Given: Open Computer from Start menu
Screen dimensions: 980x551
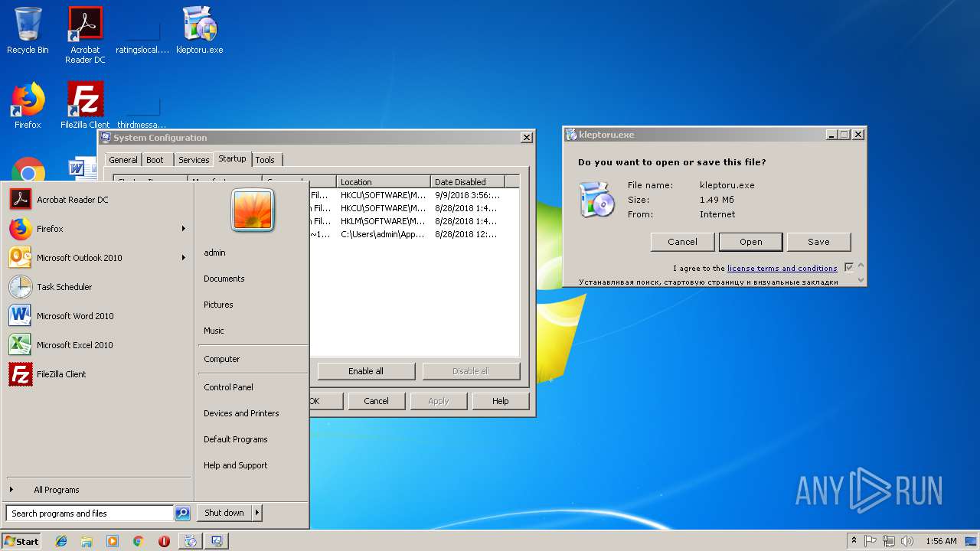Looking at the screenshot, I should point(222,359).
